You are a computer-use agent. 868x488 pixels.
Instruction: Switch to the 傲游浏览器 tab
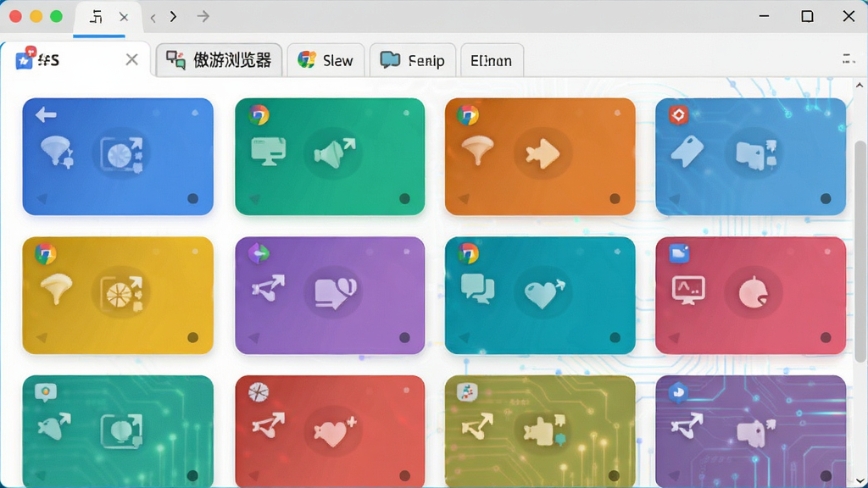(x=220, y=60)
